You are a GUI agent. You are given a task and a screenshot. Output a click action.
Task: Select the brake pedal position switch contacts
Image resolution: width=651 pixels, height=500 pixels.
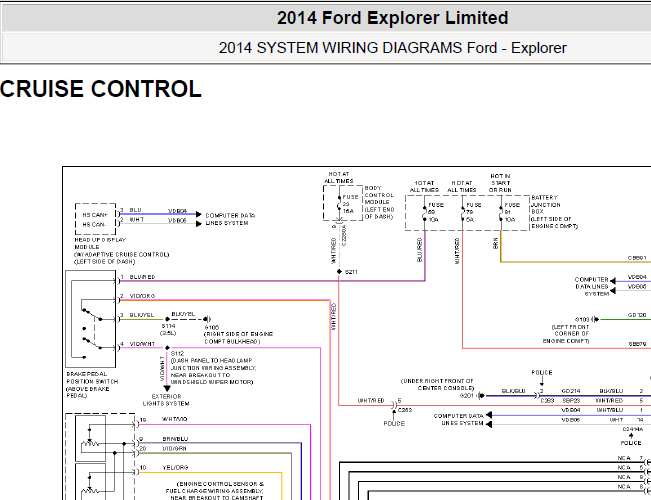(x=92, y=328)
